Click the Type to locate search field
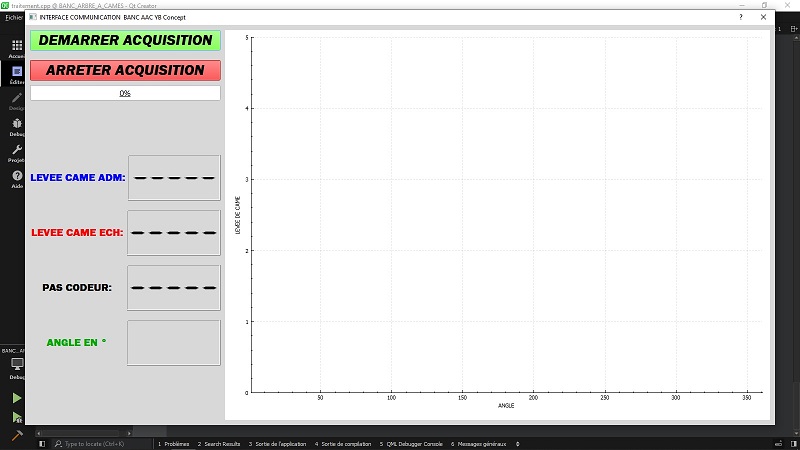800x450 pixels. point(100,443)
